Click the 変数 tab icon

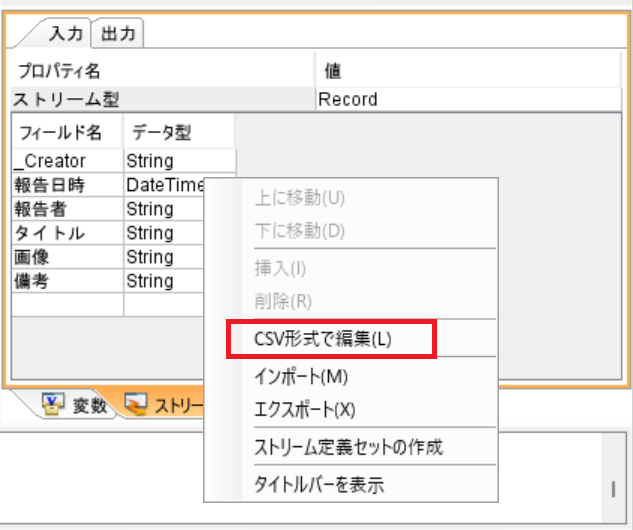click(x=51, y=405)
